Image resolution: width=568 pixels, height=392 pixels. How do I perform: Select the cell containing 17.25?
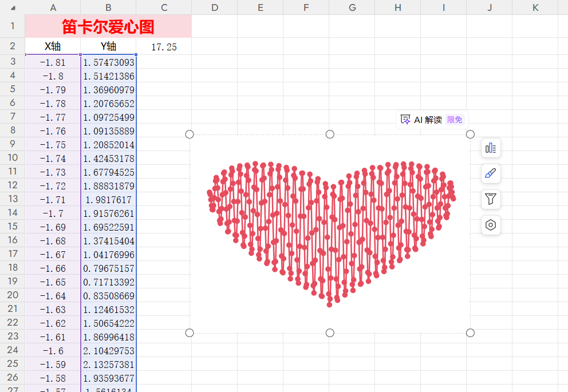coord(164,47)
